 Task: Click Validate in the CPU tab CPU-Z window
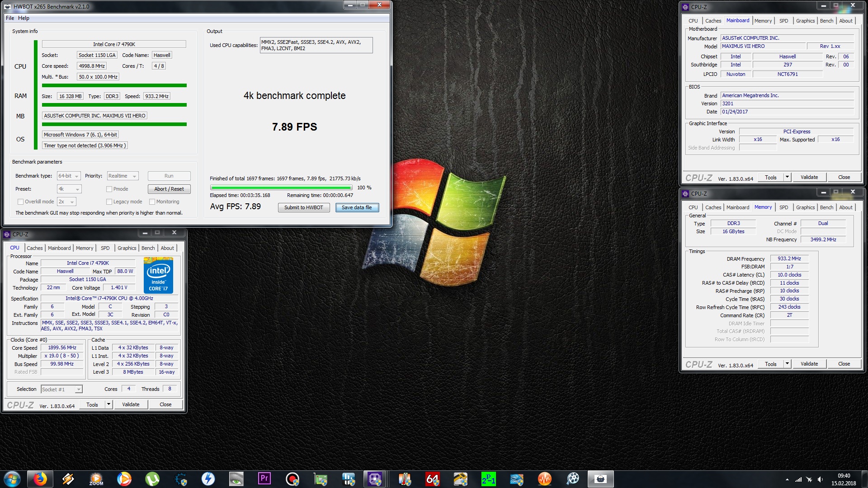coord(131,404)
